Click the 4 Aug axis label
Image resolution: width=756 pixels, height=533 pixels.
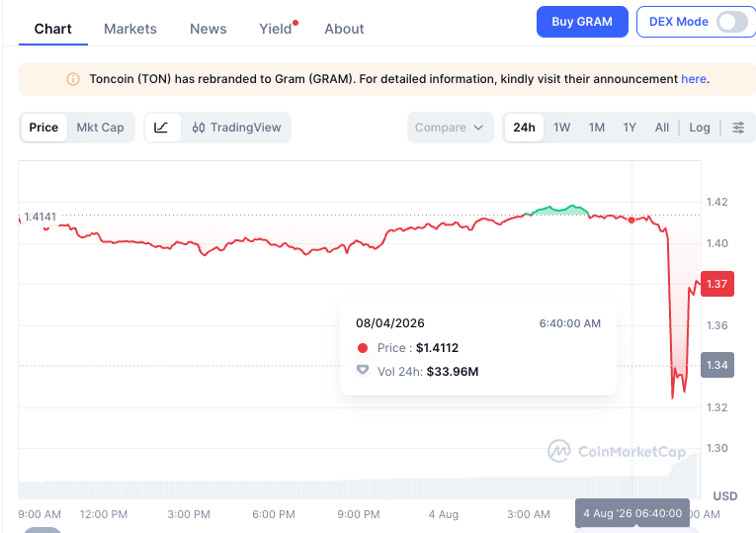point(443,514)
